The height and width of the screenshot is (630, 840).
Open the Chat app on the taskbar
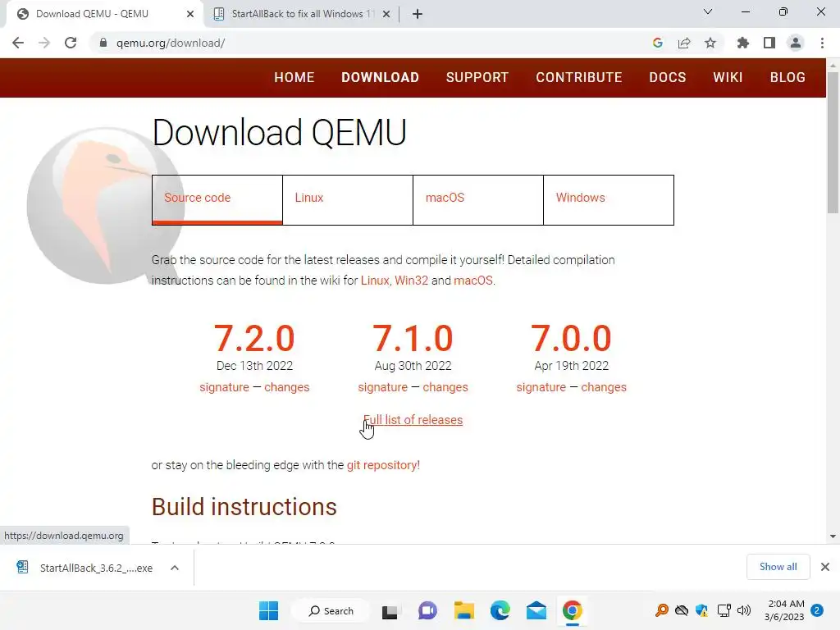427,610
